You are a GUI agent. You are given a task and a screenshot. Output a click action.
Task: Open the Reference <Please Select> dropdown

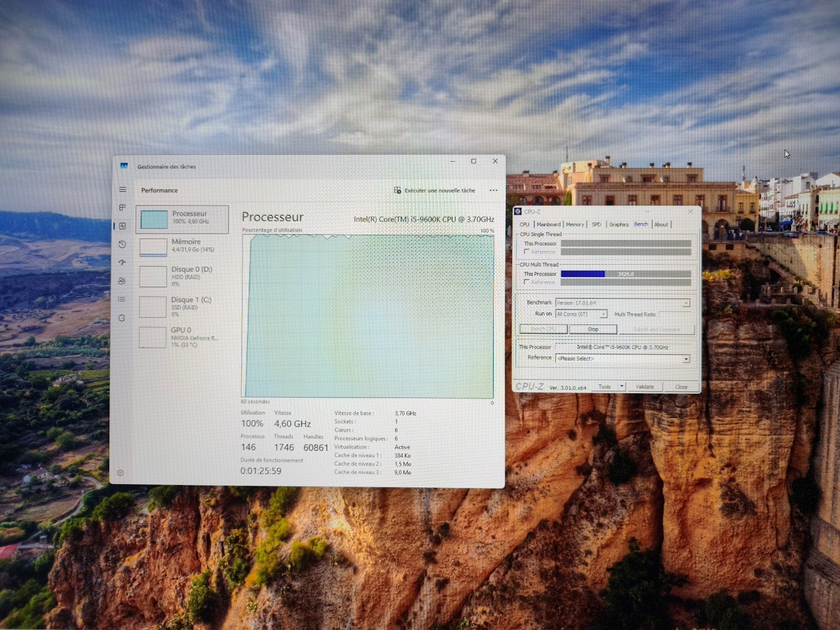pos(623,359)
